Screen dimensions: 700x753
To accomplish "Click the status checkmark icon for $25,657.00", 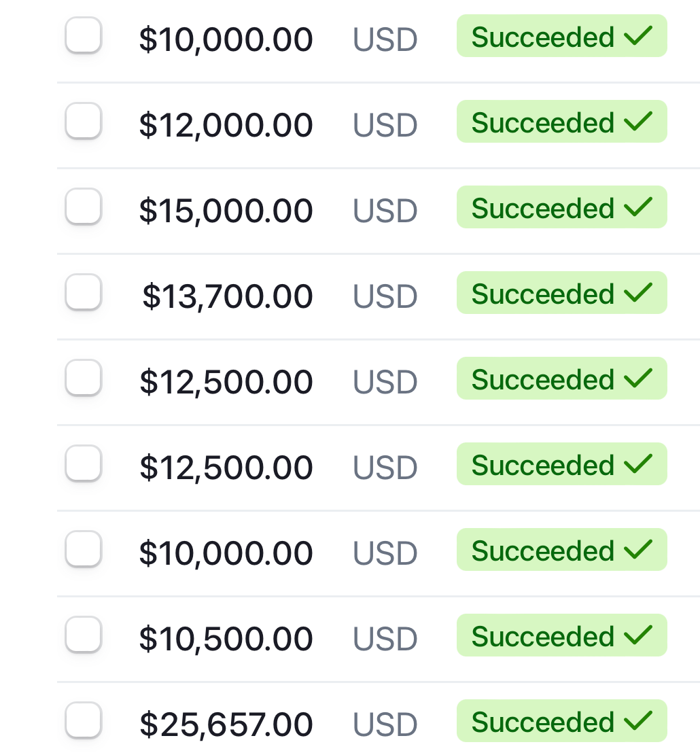I will (x=638, y=722).
